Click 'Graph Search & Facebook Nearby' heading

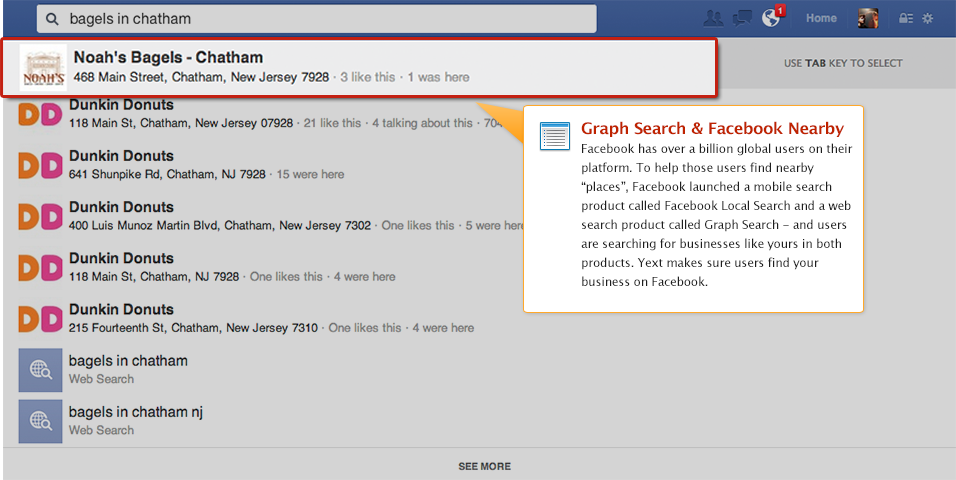pyautogui.click(x=712, y=129)
